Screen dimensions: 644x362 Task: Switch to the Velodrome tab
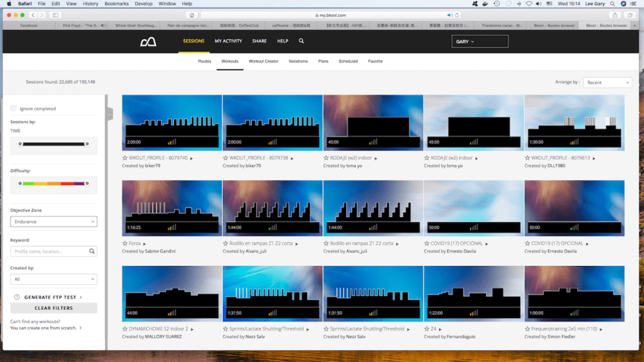click(298, 61)
